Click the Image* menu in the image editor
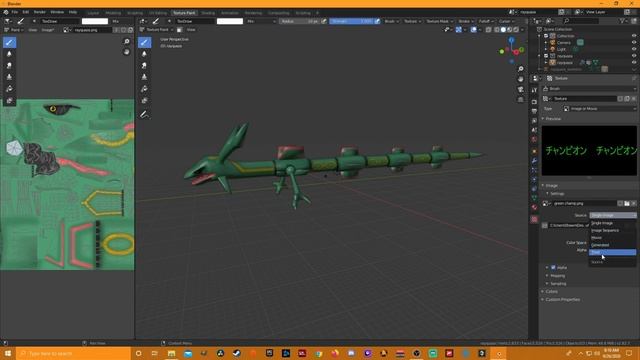The width and height of the screenshot is (640, 360). [x=48, y=30]
